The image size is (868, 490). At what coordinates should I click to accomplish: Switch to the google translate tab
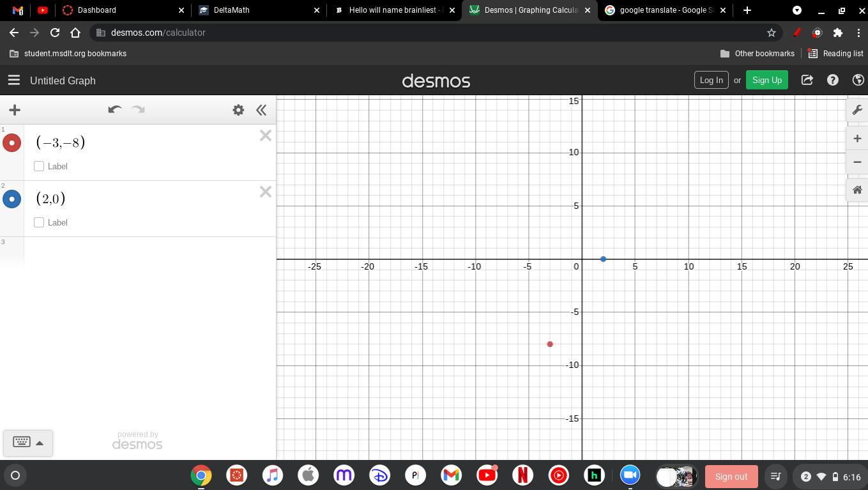(664, 10)
